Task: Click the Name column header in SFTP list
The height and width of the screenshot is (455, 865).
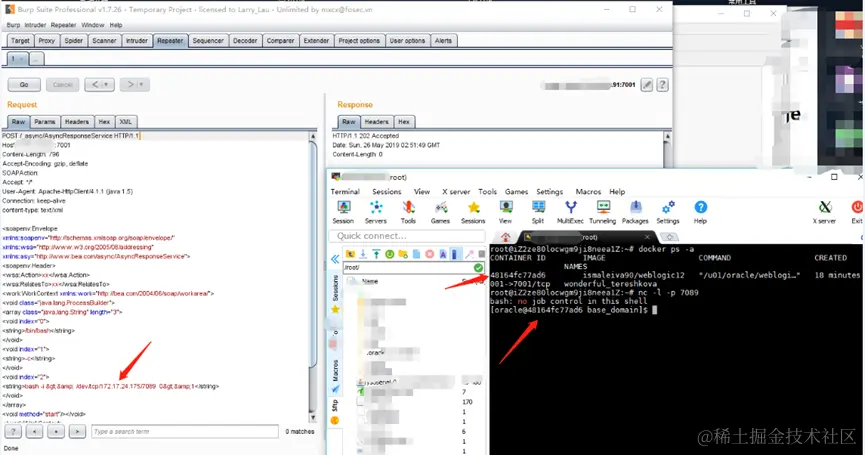Action: [x=370, y=281]
